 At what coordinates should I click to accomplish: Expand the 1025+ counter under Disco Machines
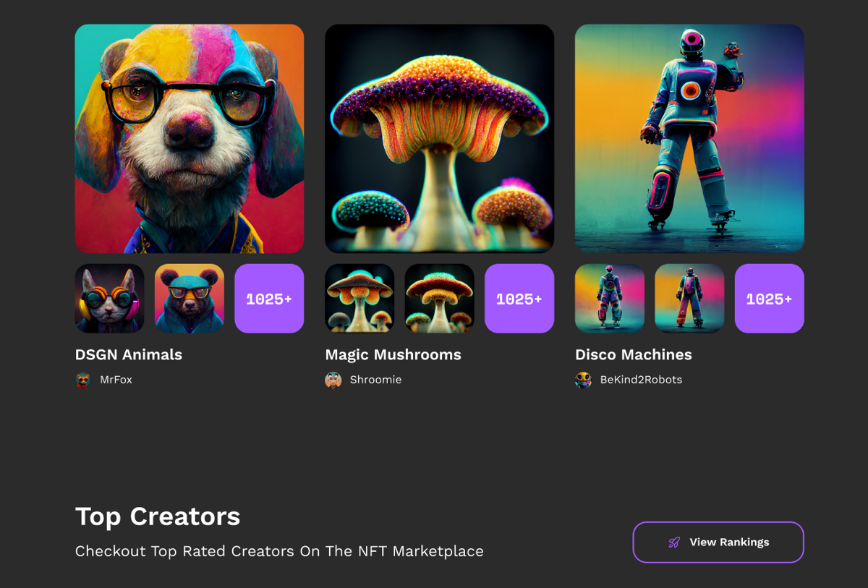[x=769, y=299]
